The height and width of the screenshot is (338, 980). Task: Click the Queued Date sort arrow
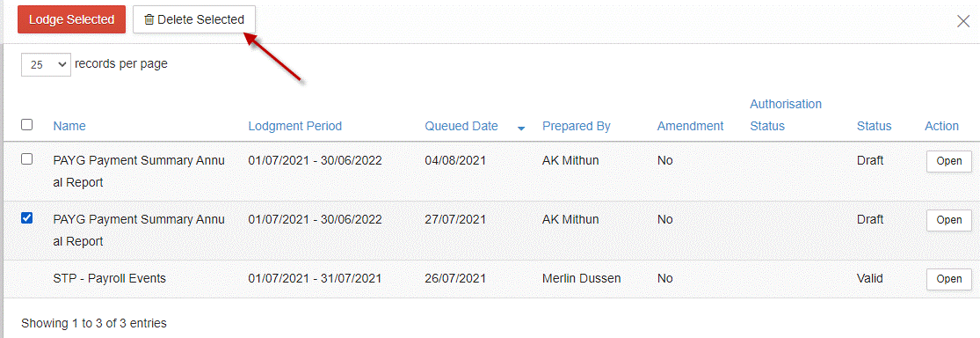coord(521,128)
